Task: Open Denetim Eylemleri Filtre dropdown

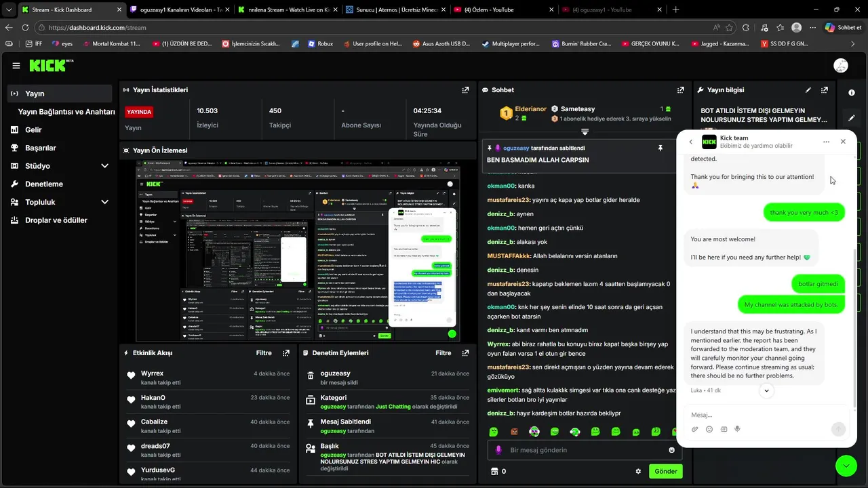Action: pyautogui.click(x=443, y=353)
